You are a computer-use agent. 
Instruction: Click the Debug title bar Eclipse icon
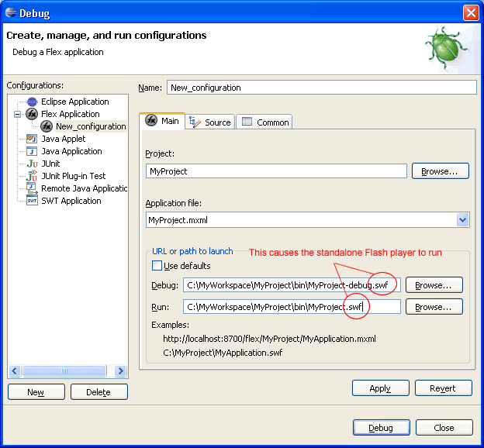[x=11, y=12]
